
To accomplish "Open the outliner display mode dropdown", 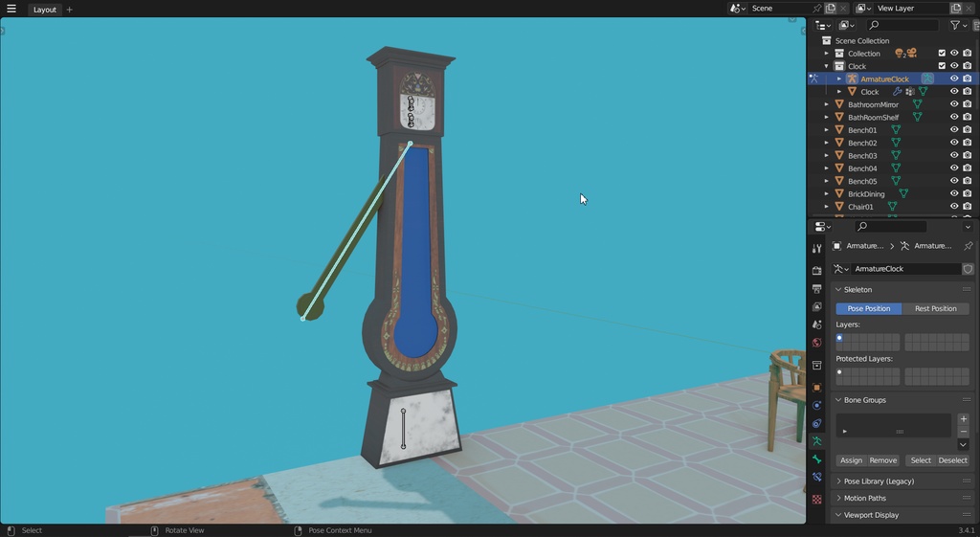I will point(847,25).
